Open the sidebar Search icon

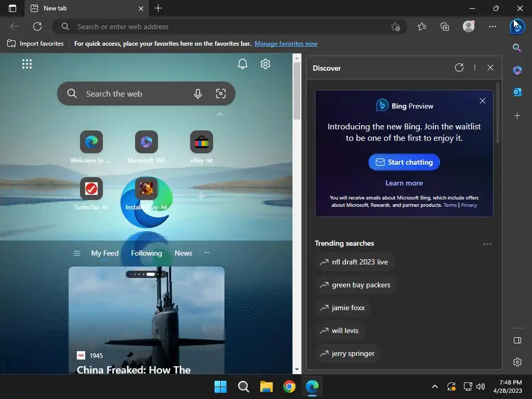coord(517,48)
